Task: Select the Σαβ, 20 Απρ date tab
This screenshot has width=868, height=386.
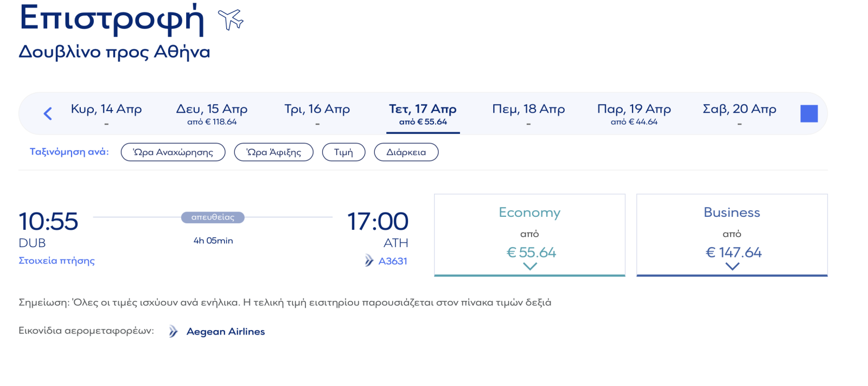Action: pos(739,114)
